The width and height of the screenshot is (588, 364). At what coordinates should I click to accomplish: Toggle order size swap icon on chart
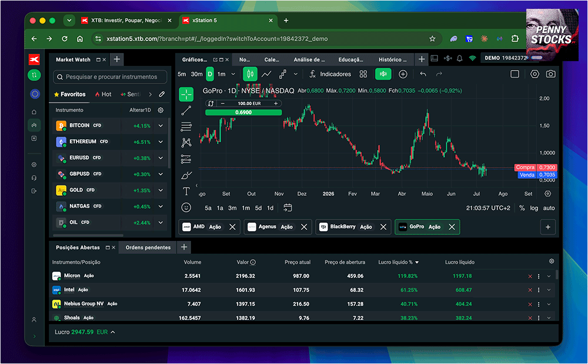point(211,103)
